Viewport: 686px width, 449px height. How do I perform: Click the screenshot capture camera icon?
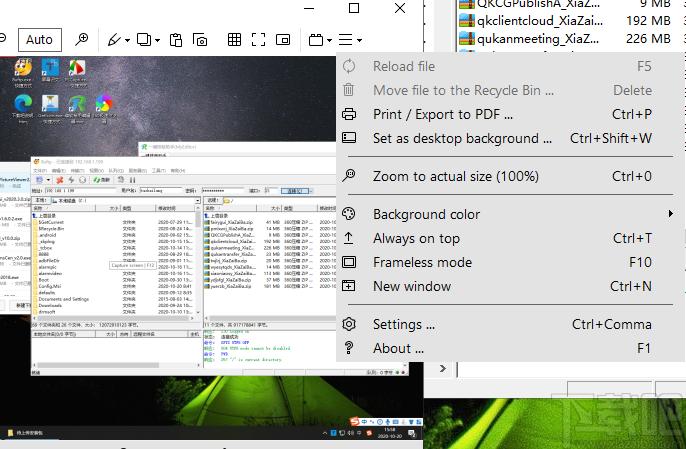point(200,40)
